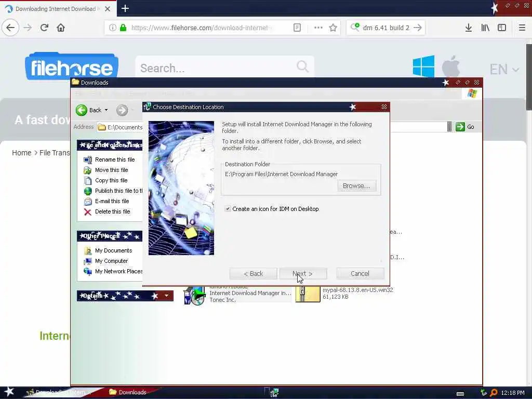Open a new browser tab
The image size is (532, 399).
[125, 8]
